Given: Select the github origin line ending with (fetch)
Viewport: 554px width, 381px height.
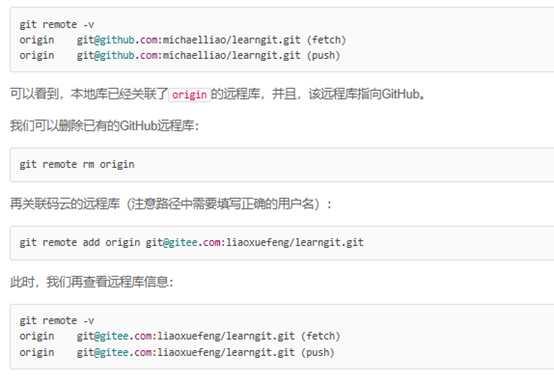Looking at the screenshot, I should tap(182, 40).
